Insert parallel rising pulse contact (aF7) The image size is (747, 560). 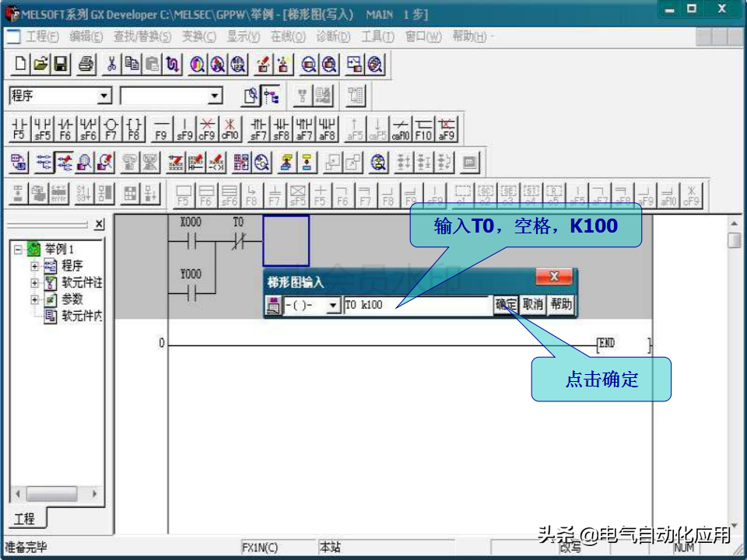click(x=304, y=129)
